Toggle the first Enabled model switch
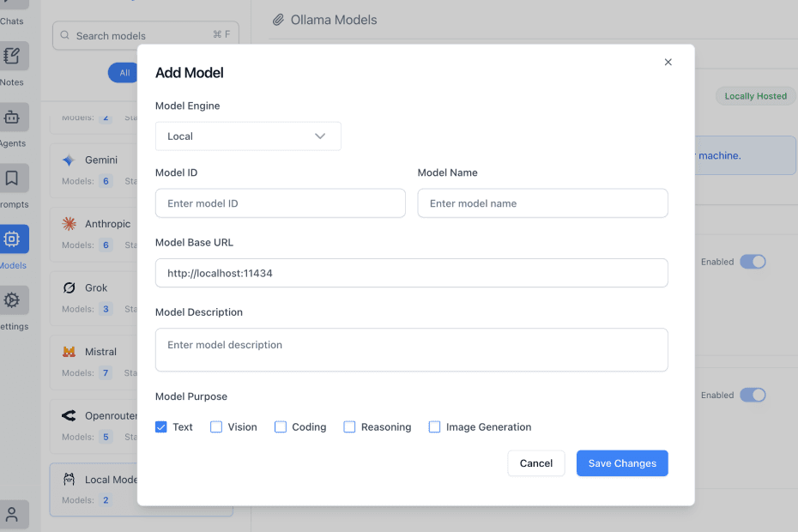The width and height of the screenshot is (798, 532). pos(753,262)
